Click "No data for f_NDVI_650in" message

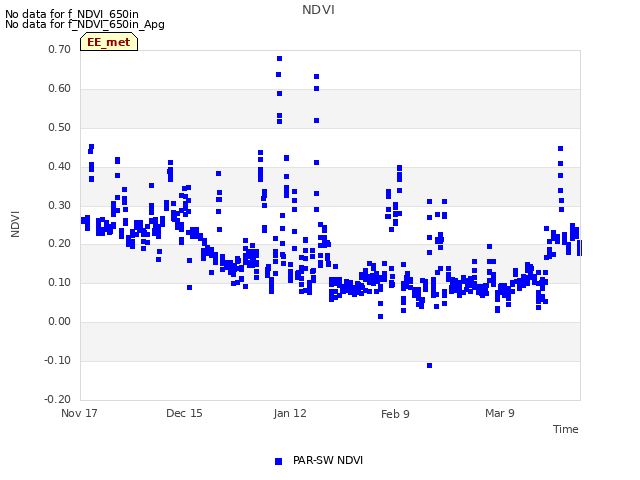click(72, 14)
